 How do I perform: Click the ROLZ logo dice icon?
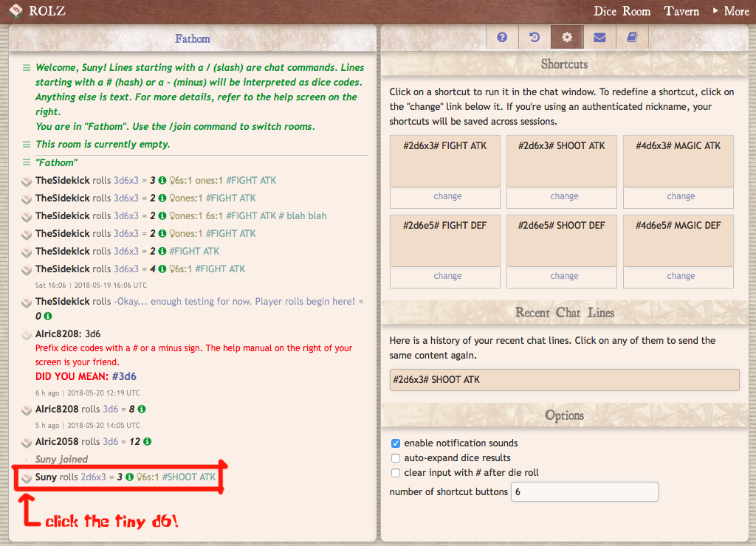tap(16, 11)
